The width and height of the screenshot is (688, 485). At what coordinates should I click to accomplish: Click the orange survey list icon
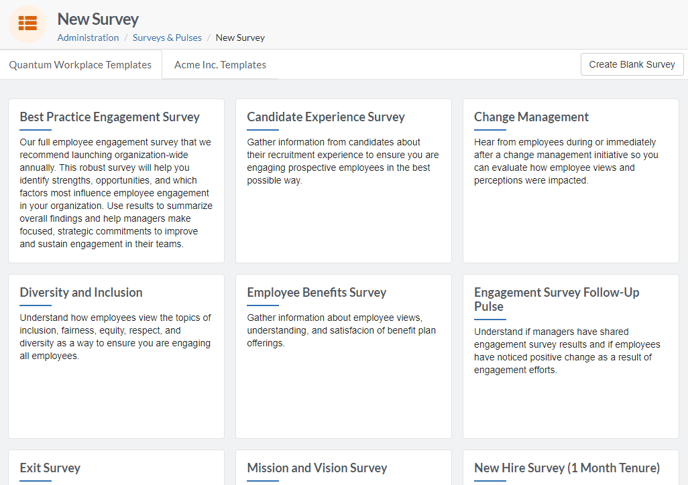pos(28,24)
